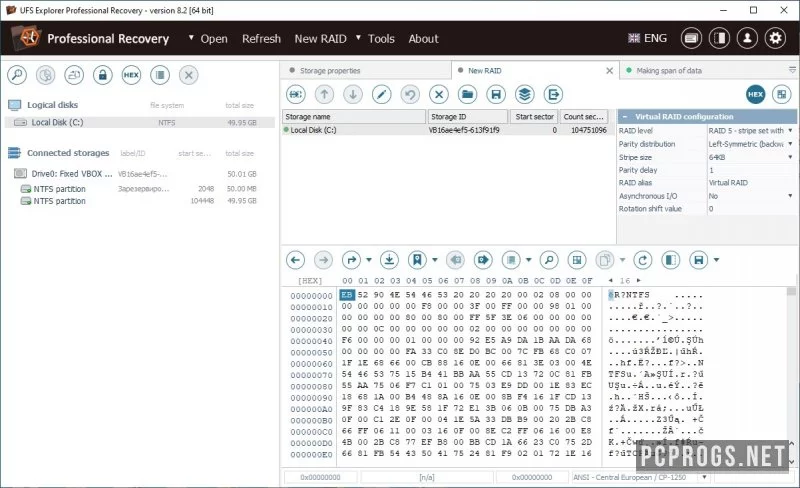Click the move component down arrow icon
Viewport: 800px width, 488px height.
[x=353, y=94]
